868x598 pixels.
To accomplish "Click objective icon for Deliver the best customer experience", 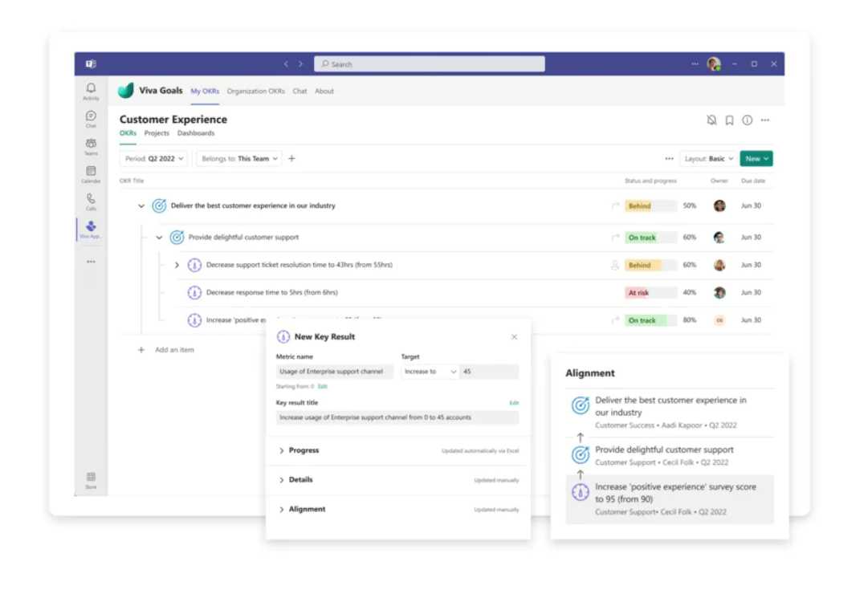I will click(159, 205).
